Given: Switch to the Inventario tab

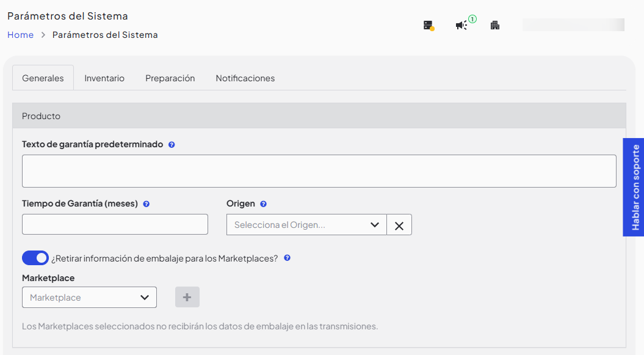Looking at the screenshot, I should [104, 78].
